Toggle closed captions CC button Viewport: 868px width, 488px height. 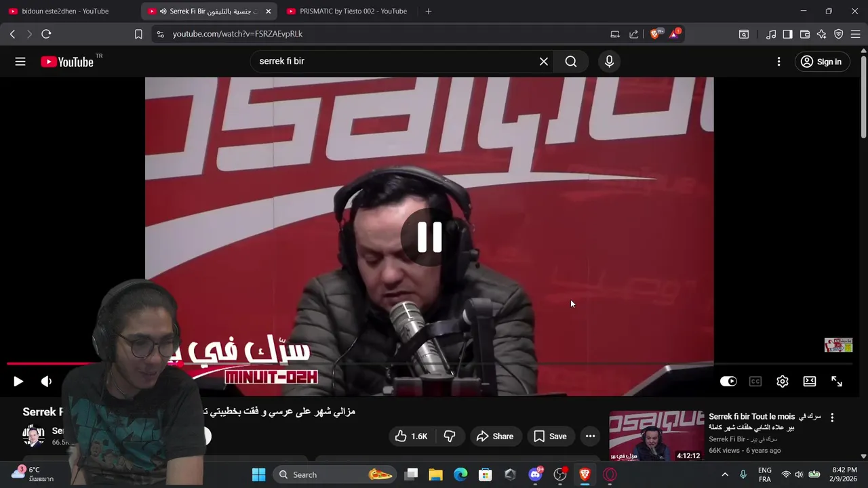[755, 382]
